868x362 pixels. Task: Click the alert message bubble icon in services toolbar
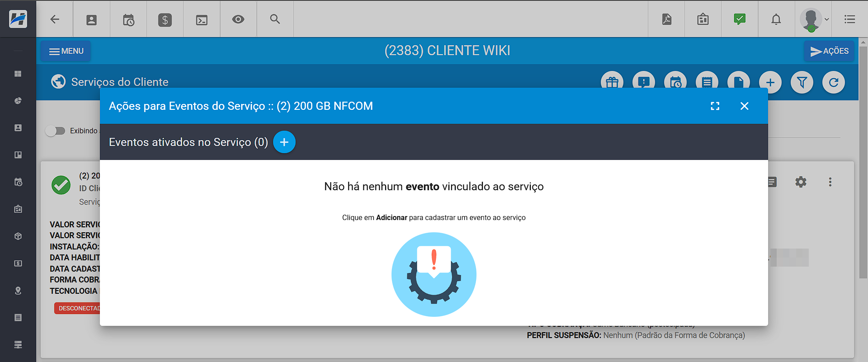point(644,82)
